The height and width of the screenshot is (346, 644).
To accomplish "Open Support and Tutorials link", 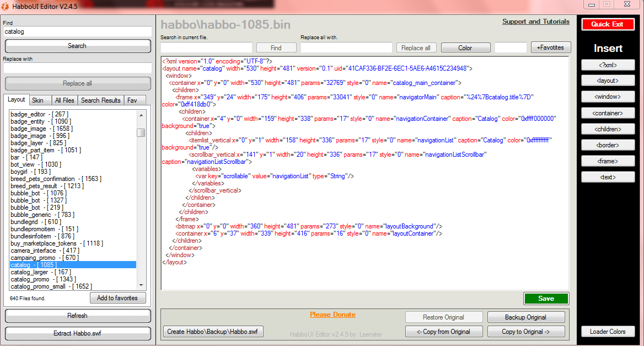I will (535, 22).
